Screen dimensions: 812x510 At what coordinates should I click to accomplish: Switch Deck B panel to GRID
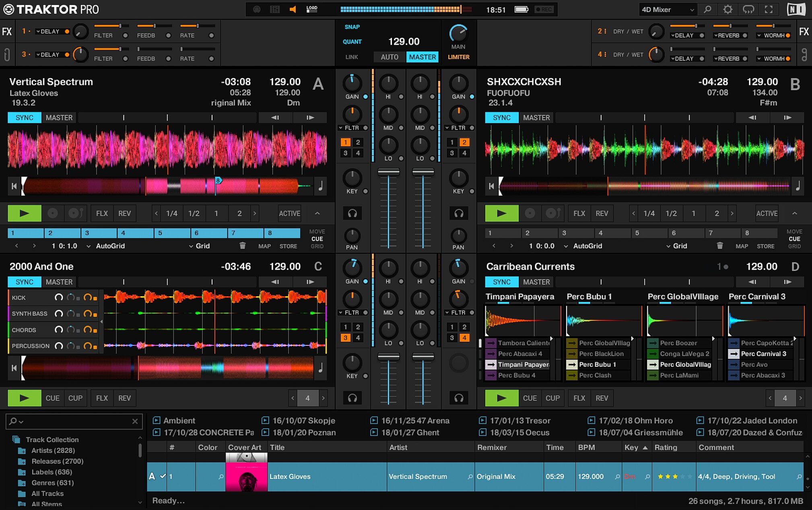794,246
